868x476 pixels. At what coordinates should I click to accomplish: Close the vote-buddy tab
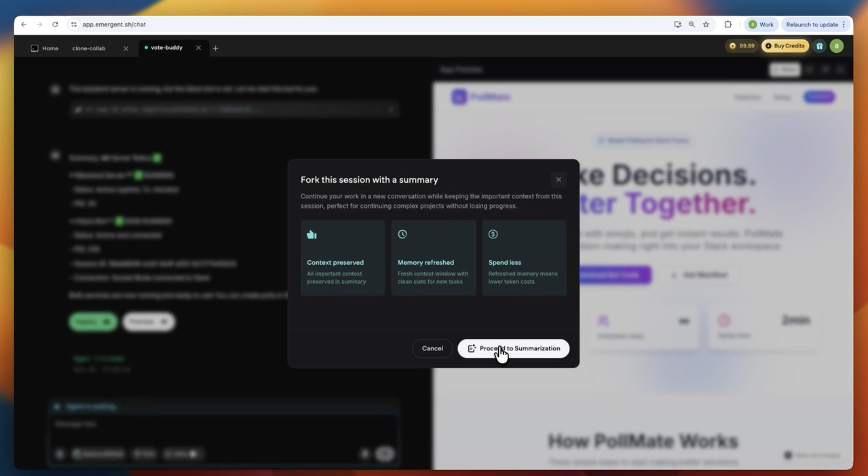[x=198, y=48]
